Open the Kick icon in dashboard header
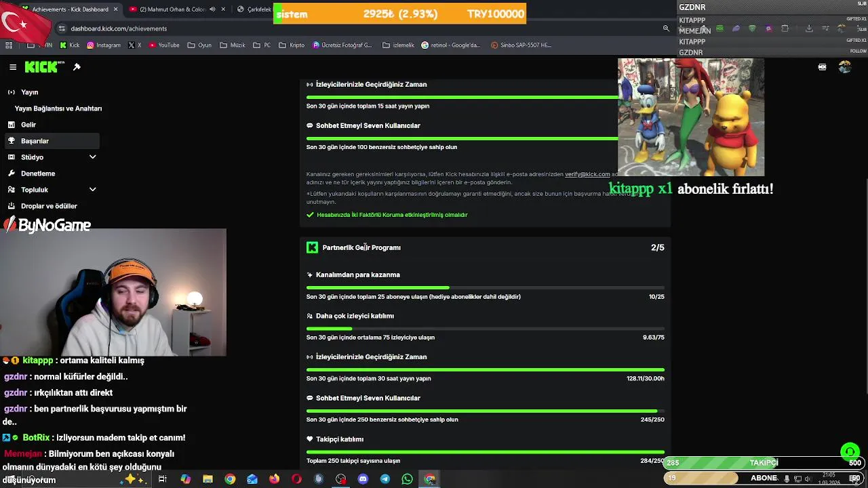This screenshot has height=488, width=868. pos(823,67)
